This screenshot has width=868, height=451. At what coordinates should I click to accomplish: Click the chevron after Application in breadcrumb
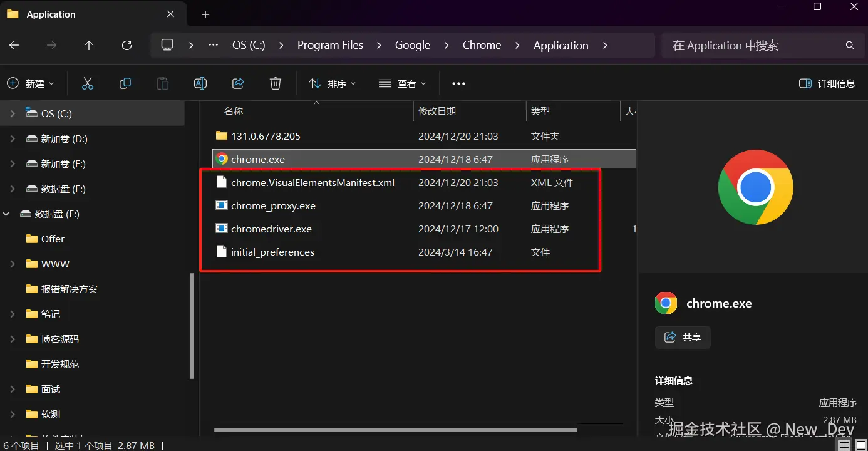605,45
